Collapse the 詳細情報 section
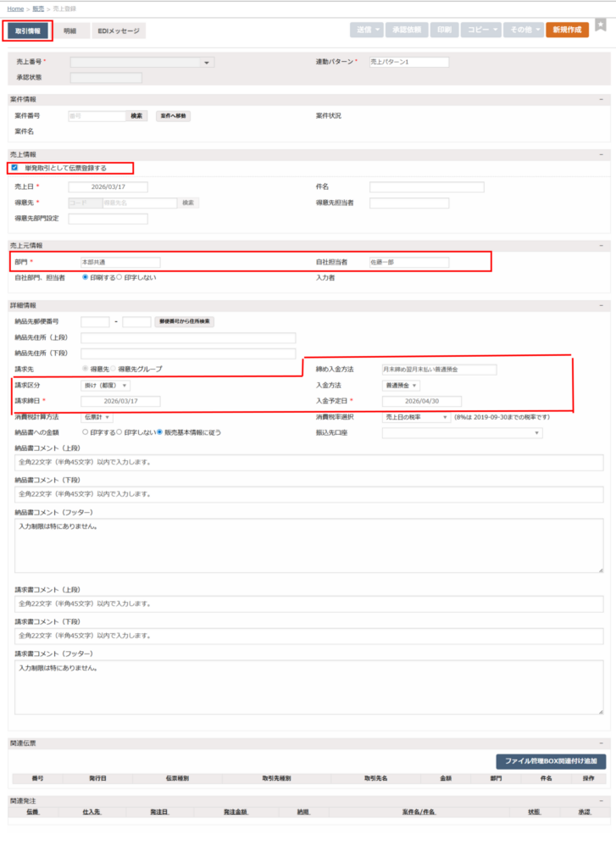Image resolution: width=616 pixels, height=868 pixels. tap(601, 305)
